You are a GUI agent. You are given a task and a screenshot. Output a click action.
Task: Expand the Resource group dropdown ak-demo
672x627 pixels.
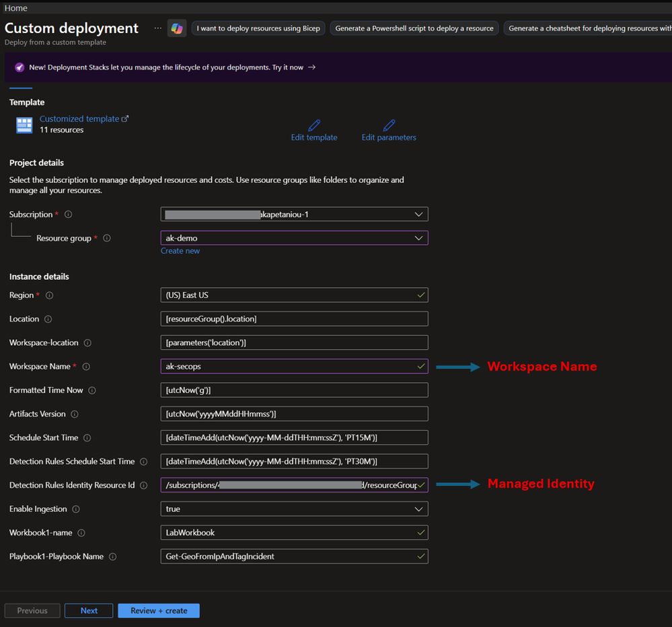tap(295, 238)
